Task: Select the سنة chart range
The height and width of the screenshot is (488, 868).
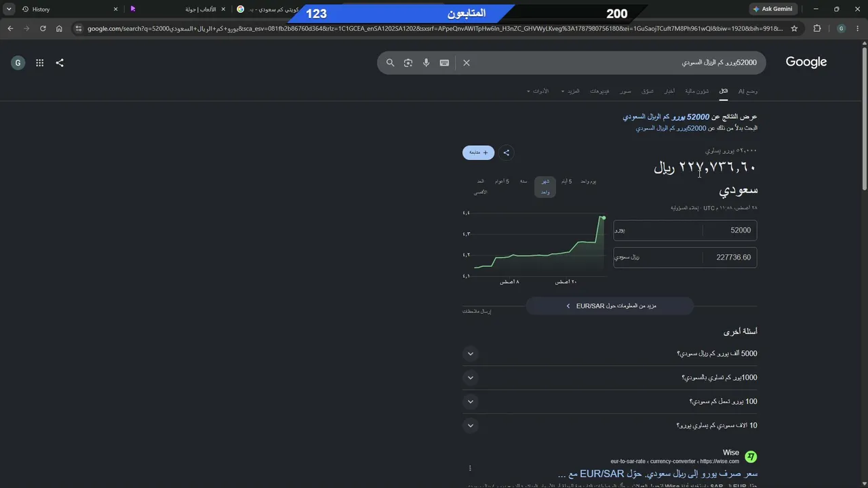Action: pos(524,182)
